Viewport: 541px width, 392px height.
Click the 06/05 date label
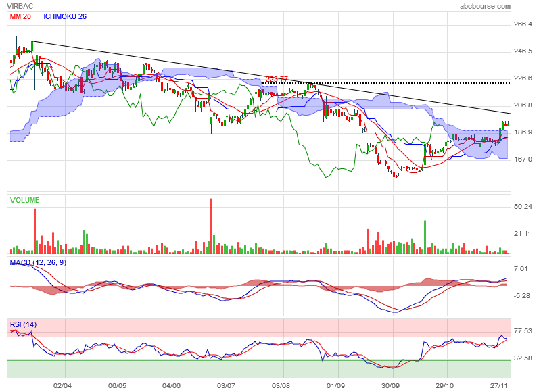pyautogui.click(x=117, y=385)
